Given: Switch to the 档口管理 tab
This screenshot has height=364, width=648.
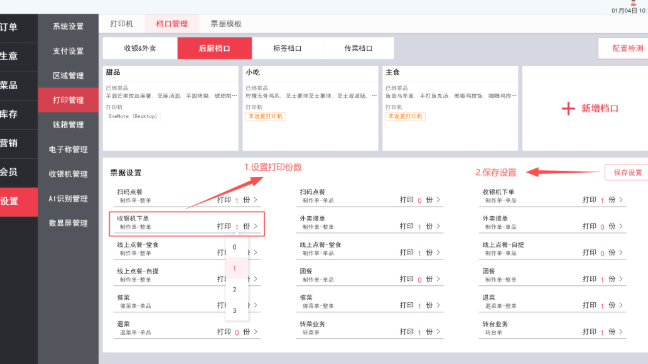Looking at the screenshot, I should pos(172,24).
